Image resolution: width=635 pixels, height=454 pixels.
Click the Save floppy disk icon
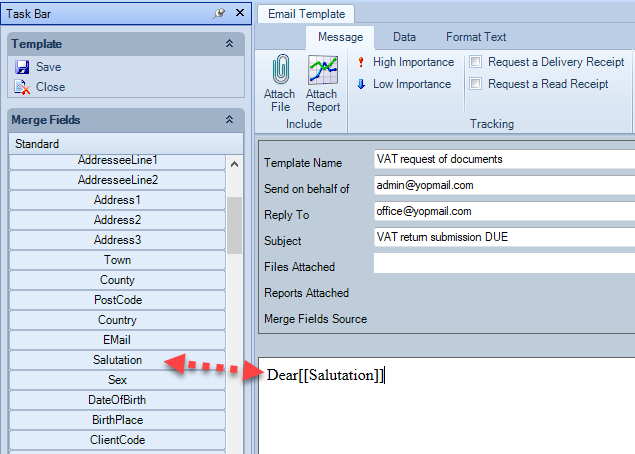pos(22,67)
